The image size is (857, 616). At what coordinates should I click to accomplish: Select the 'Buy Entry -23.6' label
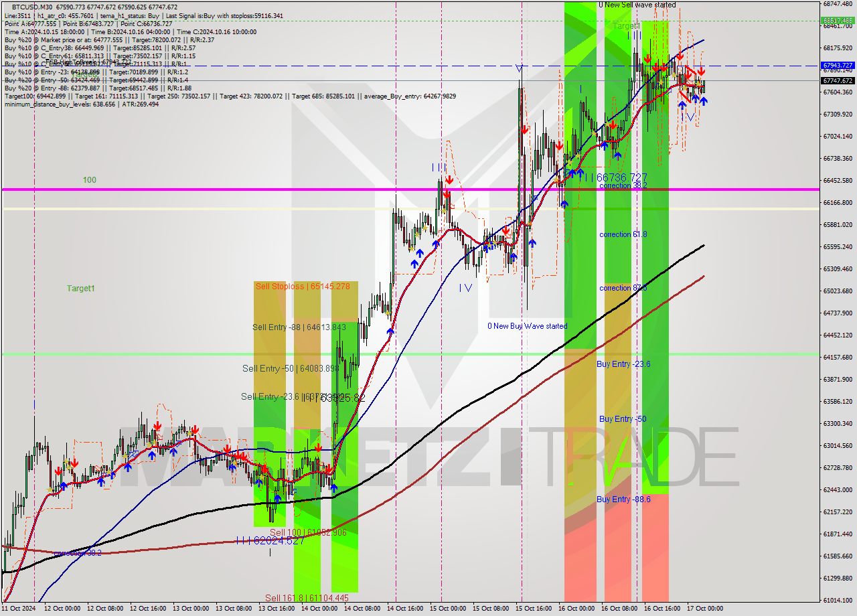(623, 364)
